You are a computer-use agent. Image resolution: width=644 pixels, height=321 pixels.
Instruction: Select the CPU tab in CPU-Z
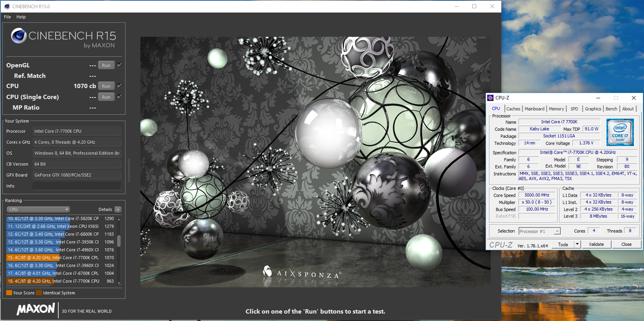[x=496, y=108]
